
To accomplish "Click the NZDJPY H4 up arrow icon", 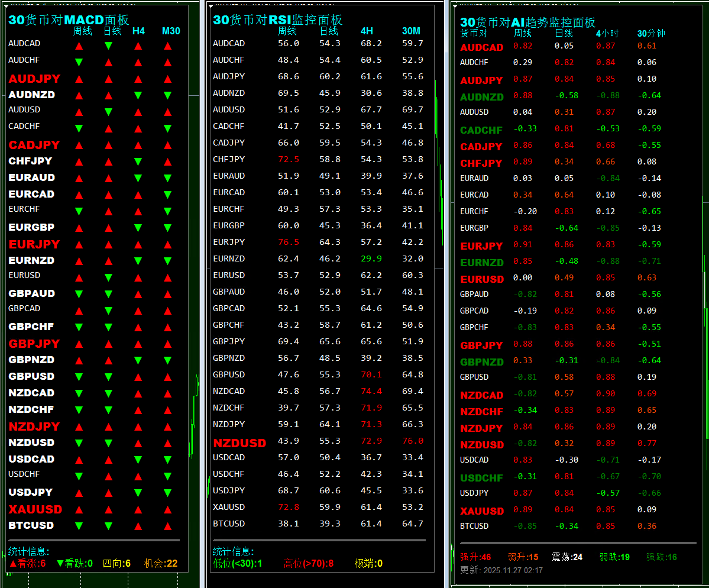I will [x=138, y=426].
